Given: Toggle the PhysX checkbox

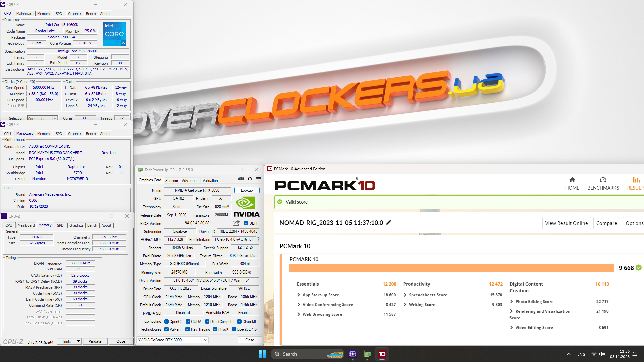Looking at the screenshot, I should pos(215,329).
